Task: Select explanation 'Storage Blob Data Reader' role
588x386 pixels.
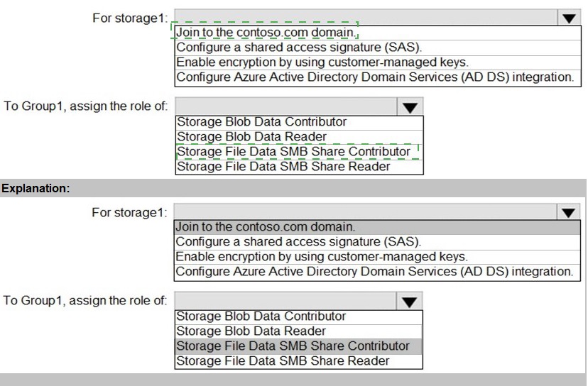Action: click(251, 331)
